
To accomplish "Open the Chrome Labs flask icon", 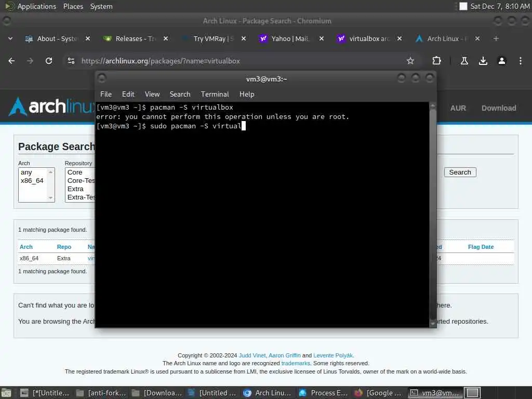I will tap(464, 61).
